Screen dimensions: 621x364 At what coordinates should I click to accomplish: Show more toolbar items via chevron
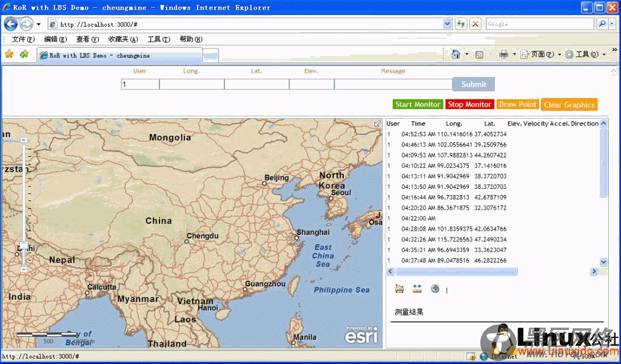pos(615,50)
